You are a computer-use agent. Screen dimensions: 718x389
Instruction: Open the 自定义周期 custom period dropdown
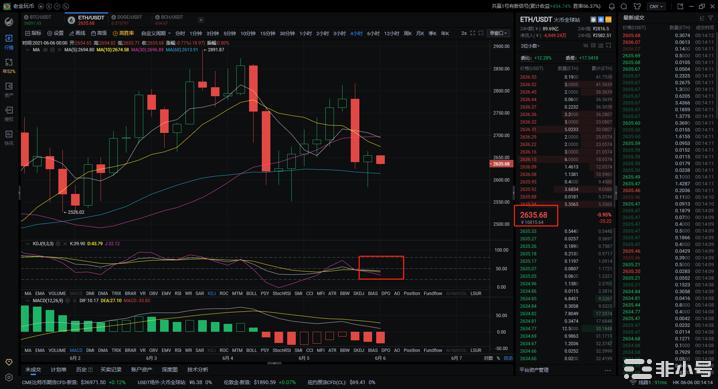point(156,33)
